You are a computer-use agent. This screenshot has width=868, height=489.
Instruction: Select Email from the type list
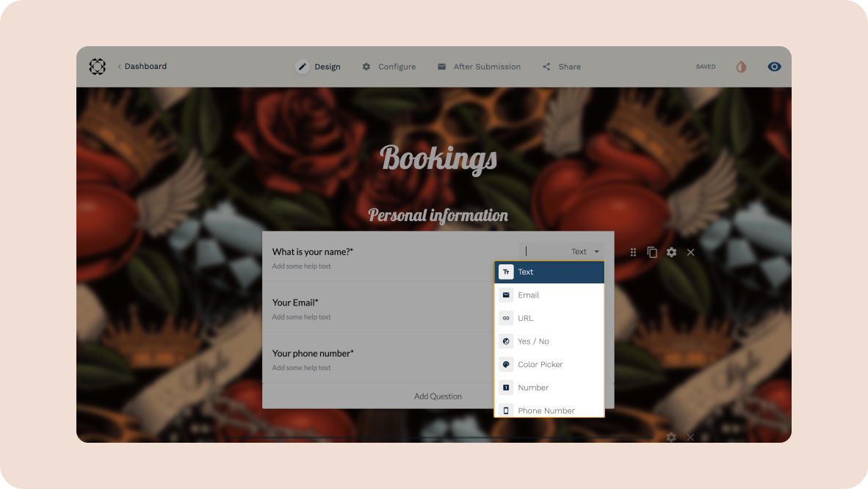pos(549,295)
